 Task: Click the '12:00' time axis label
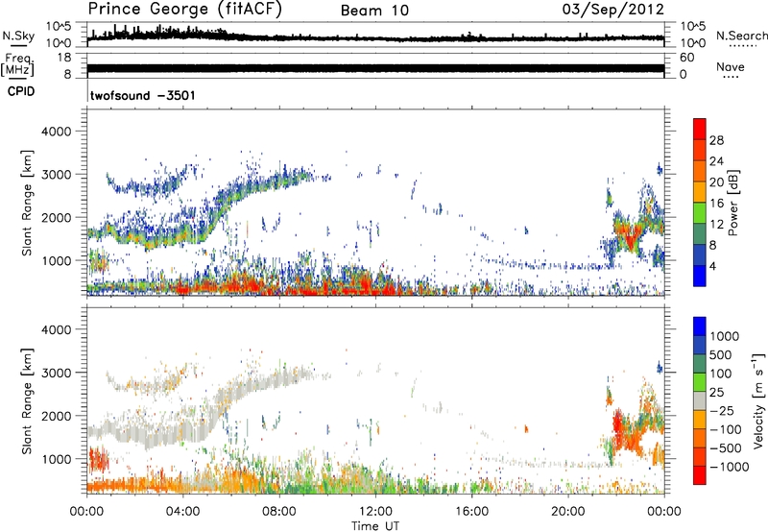click(375, 512)
